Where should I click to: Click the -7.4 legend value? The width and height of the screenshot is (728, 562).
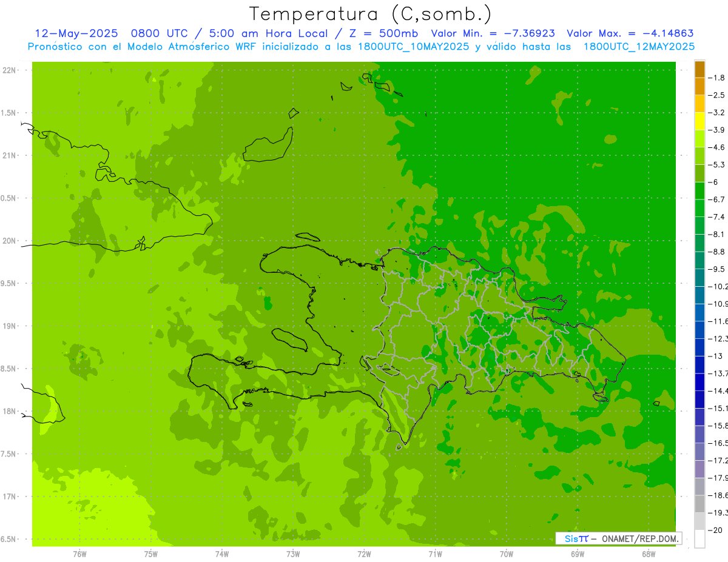click(x=718, y=217)
